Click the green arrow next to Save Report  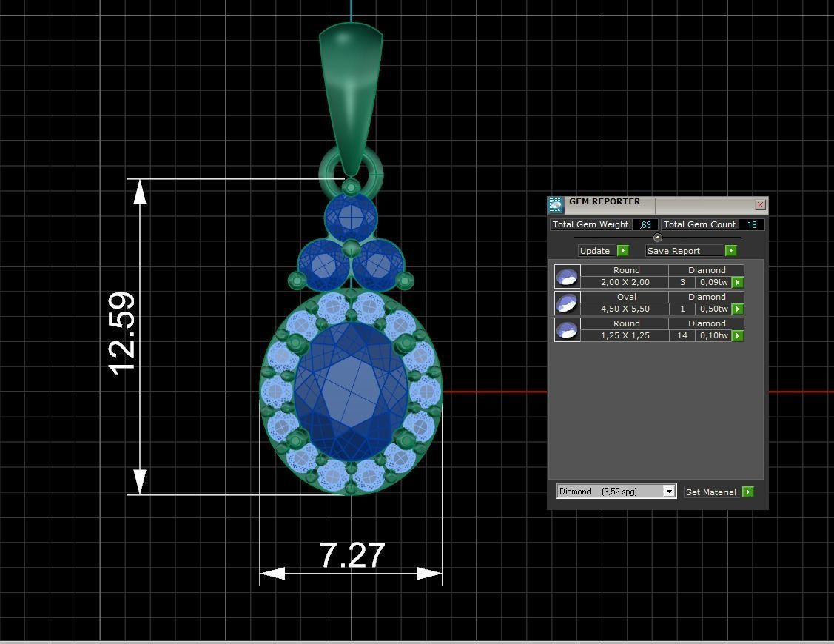[x=731, y=250]
